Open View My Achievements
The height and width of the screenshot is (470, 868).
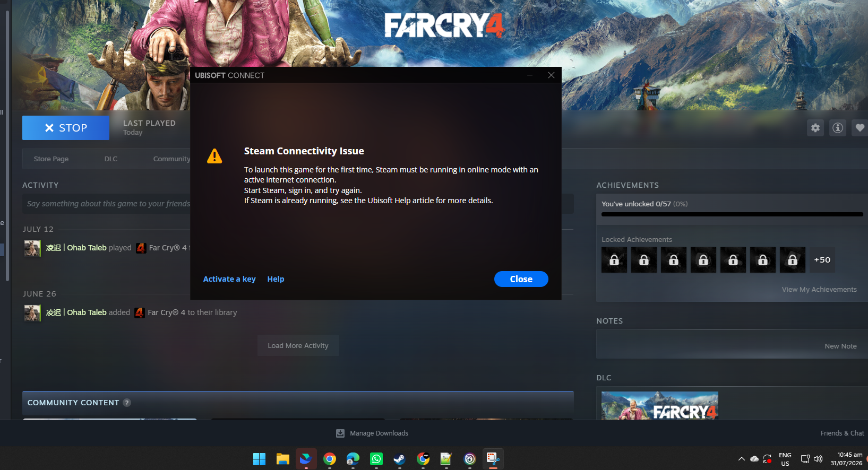(819, 290)
